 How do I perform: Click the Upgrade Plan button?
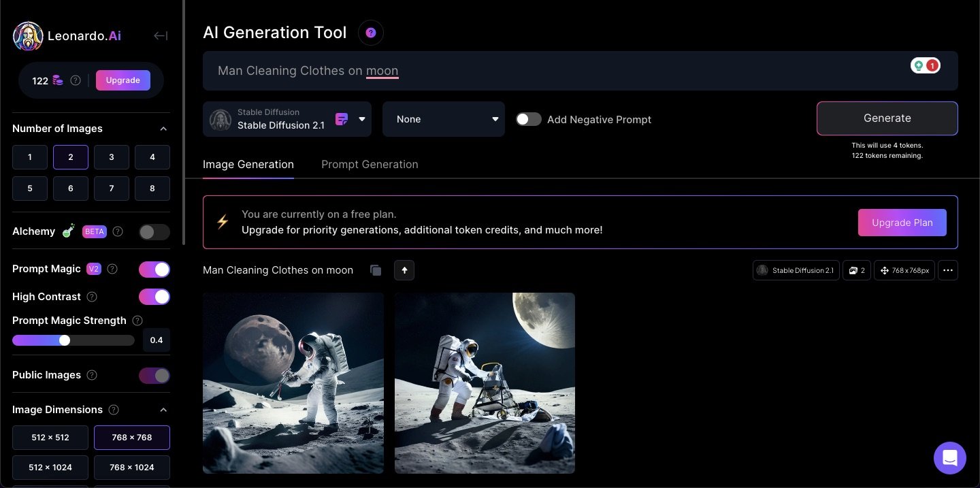click(902, 223)
